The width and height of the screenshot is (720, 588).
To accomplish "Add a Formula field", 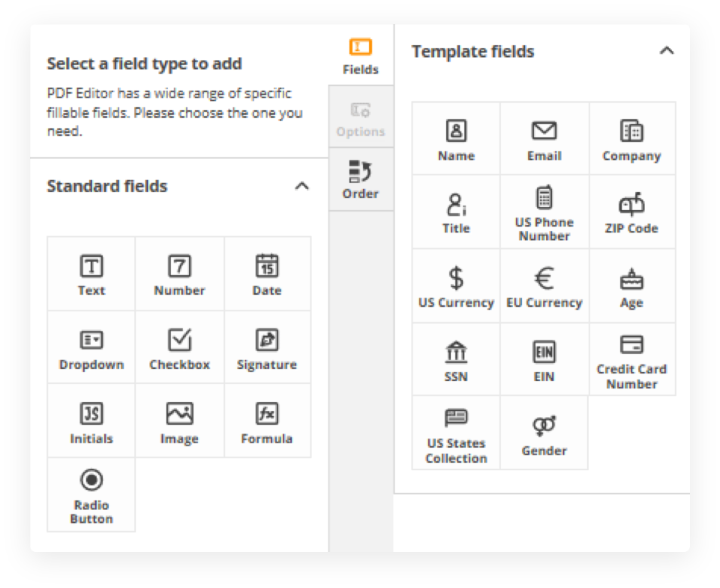I will 267,421.
